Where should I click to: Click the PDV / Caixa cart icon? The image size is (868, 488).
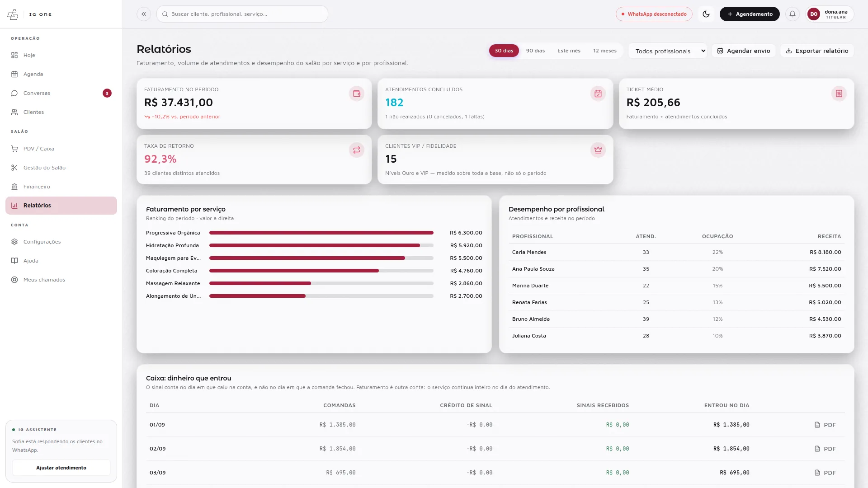[14, 149]
